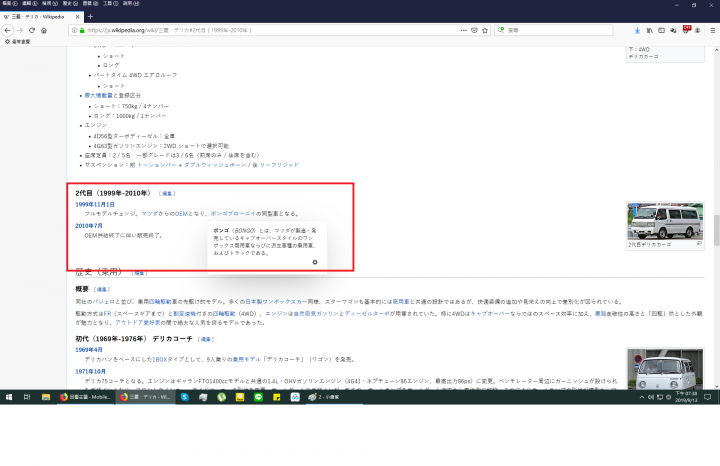Open the 最大積載量 link
The width and height of the screenshot is (720, 466).
pyautogui.click(x=98, y=95)
